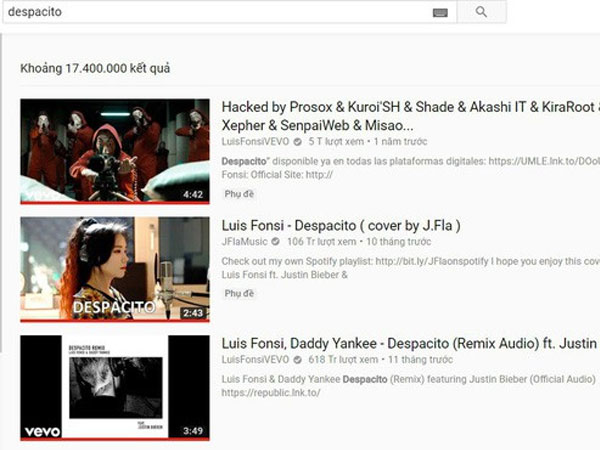
Task: Click the description 'Check out my own Spotify playlist'
Action: (410, 268)
